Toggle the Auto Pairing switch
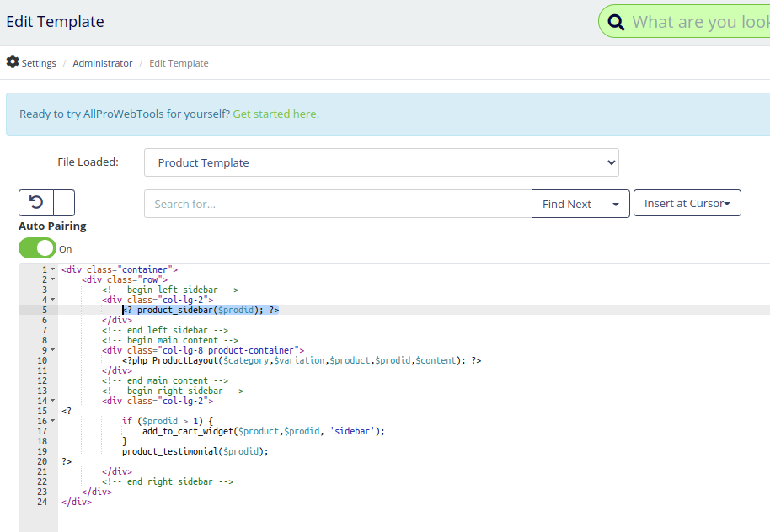The image size is (770, 532). pyautogui.click(x=37, y=248)
